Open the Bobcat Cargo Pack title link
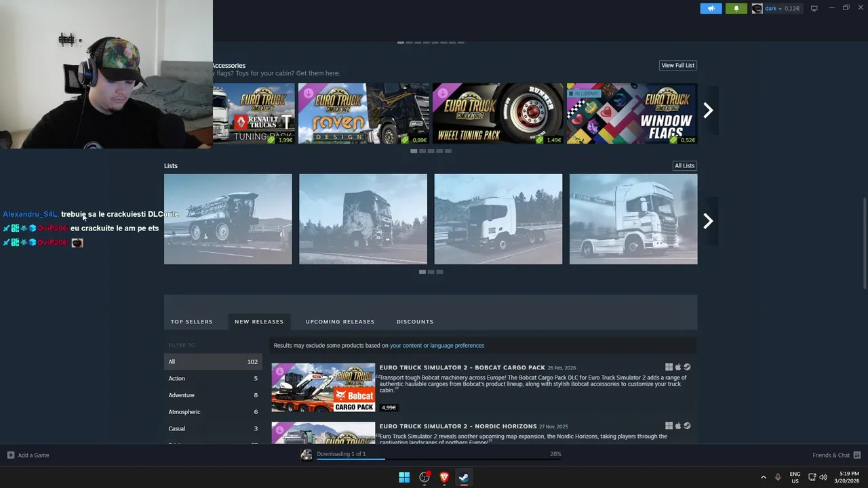 pos(462,368)
